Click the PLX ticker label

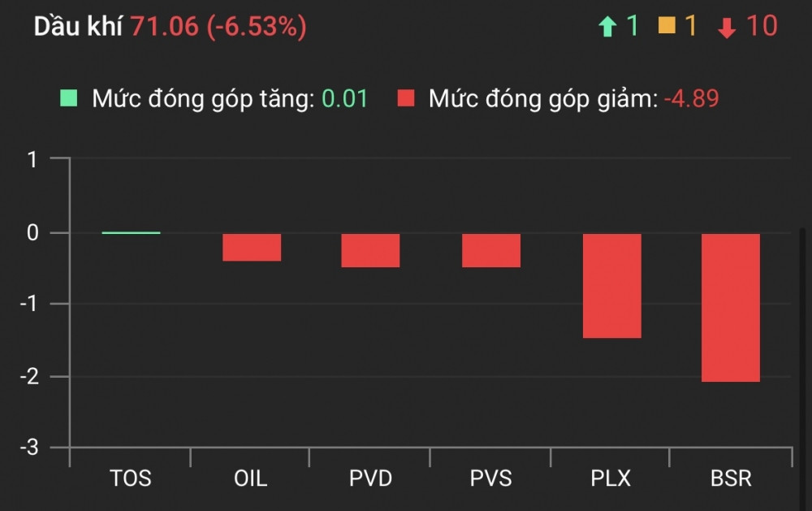click(x=611, y=478)
